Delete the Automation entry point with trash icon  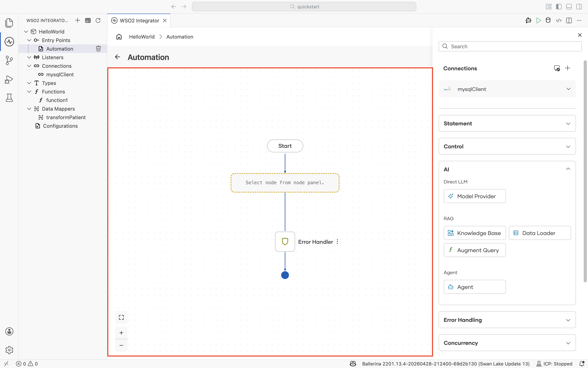pyautogui.click(x=98, y=49)
